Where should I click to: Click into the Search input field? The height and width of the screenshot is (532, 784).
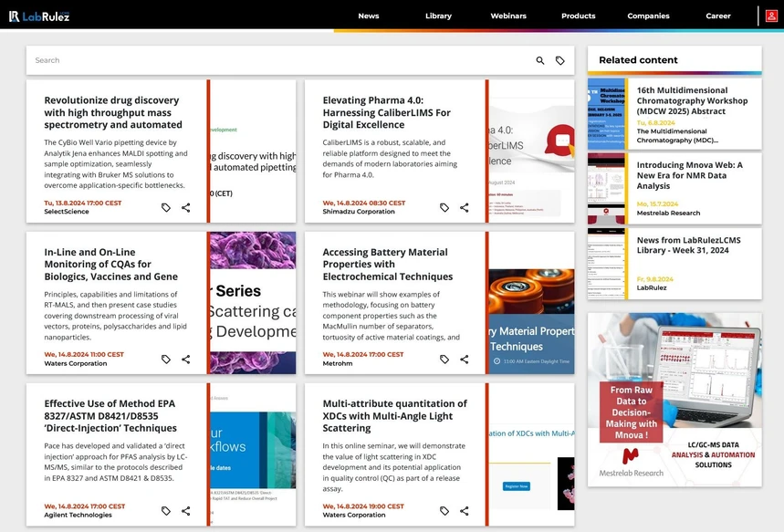click(x=274, y=61)
